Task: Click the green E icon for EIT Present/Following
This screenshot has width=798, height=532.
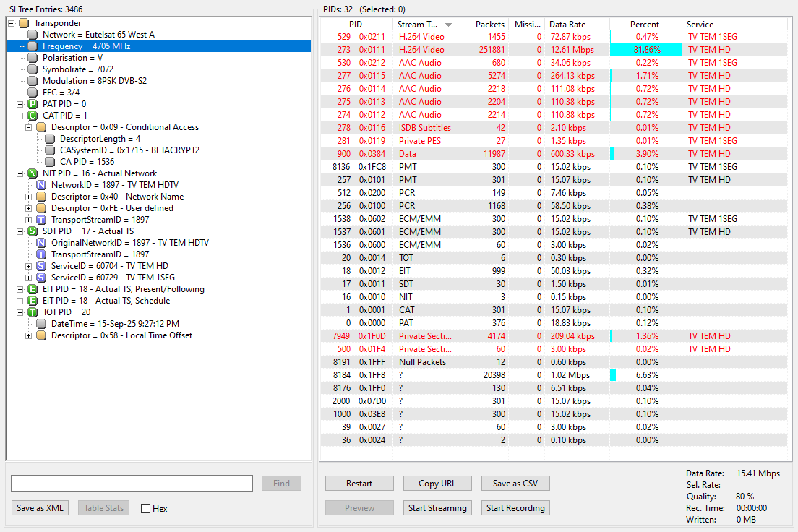Action: [x=33, y=289]
